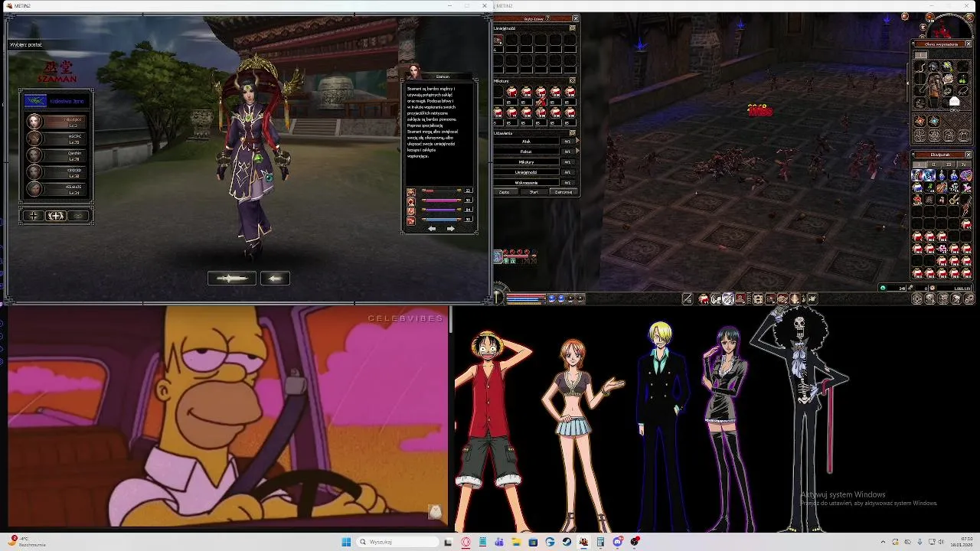Toggle the Mikstury setting on/off
980x551 pixels.
(x=567, y=161)
